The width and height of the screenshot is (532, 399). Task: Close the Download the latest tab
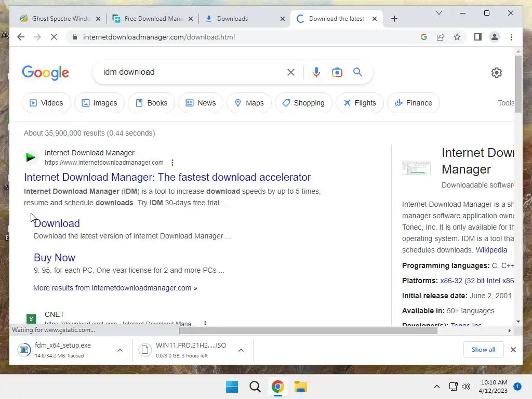[x=375, y=19]
